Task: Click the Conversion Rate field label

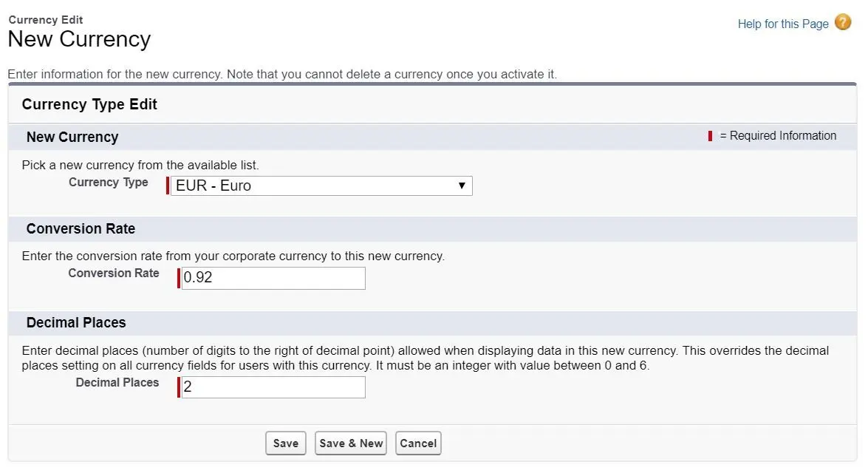Action: (114, 273)
